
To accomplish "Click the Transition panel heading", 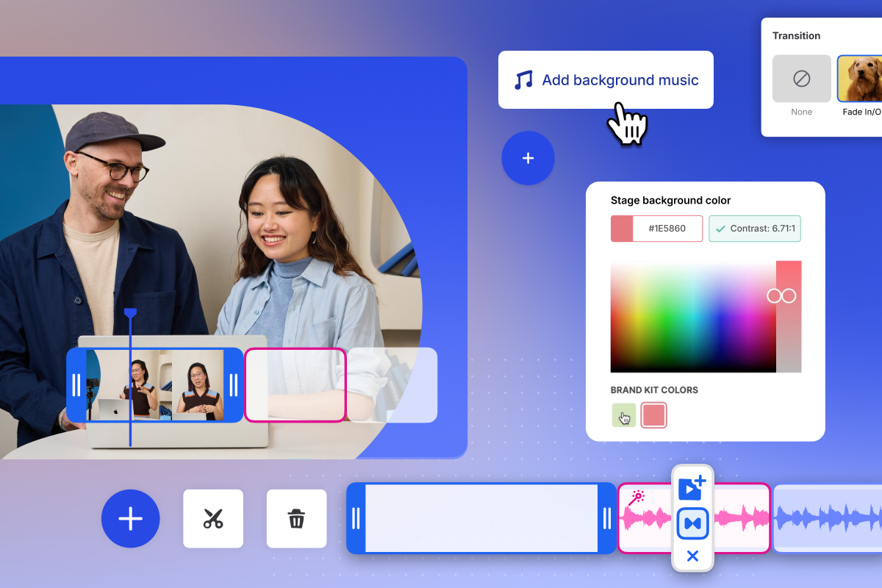I will (x=797, y=35).
